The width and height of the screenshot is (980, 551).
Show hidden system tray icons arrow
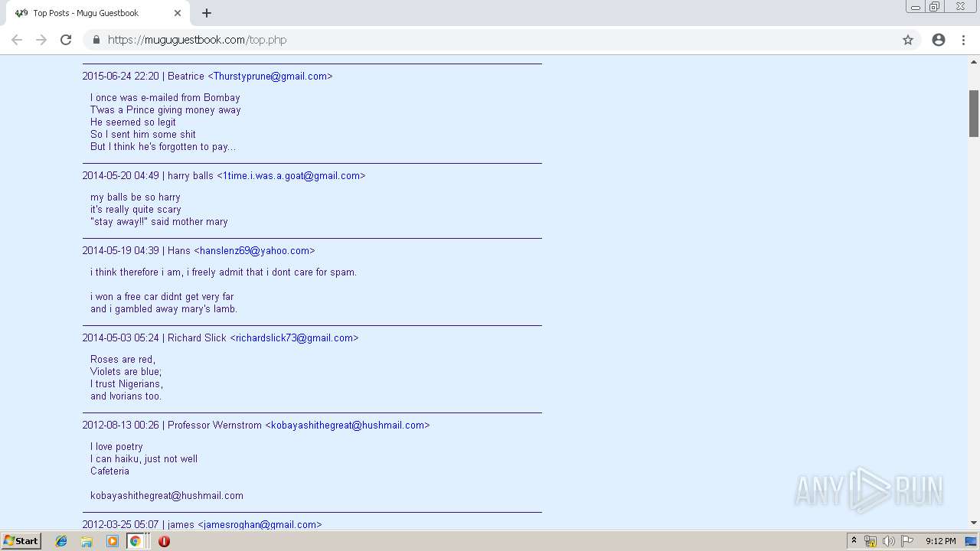(x=854, y=541)
